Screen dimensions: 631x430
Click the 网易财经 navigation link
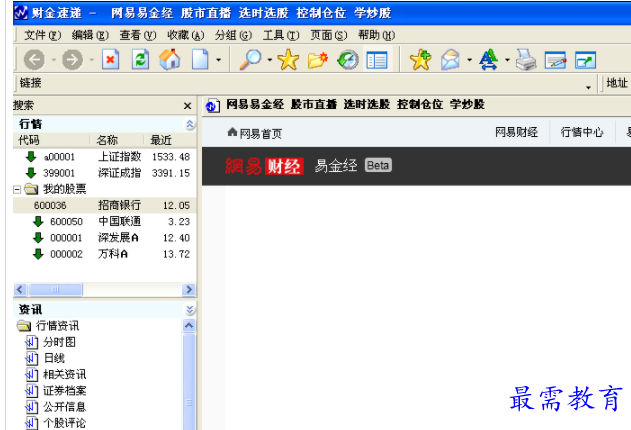(x=516, y=132)
